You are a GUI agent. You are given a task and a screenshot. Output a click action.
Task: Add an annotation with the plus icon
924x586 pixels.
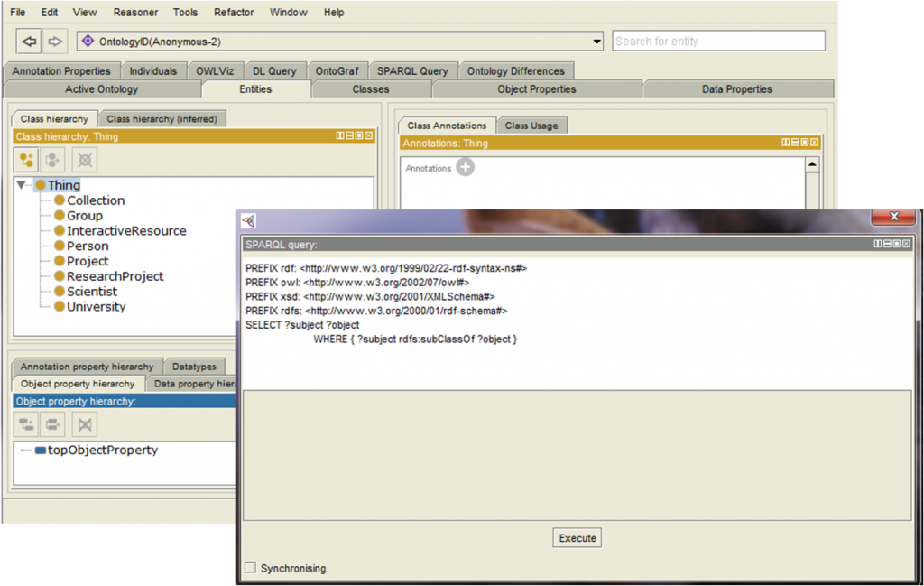click(x=465, y=167)
